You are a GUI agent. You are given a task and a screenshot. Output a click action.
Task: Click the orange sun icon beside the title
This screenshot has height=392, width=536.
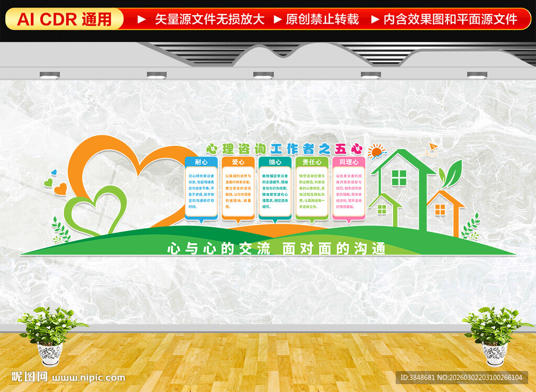point(376,151)
